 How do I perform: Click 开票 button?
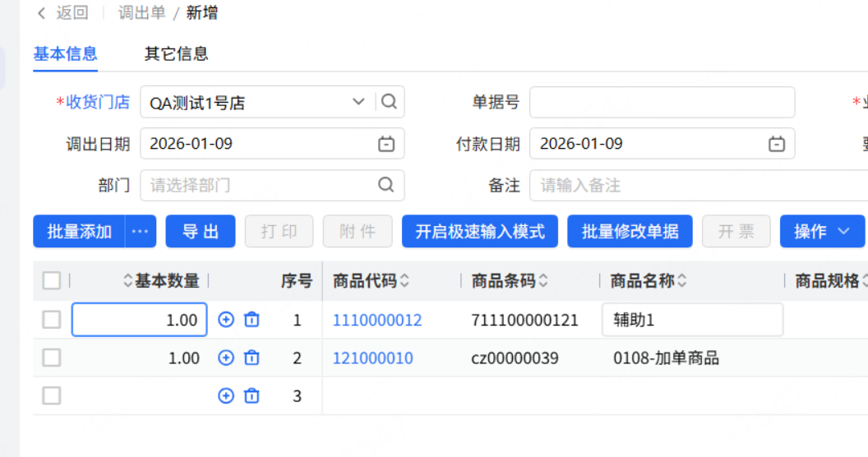(x=736, y=231)
